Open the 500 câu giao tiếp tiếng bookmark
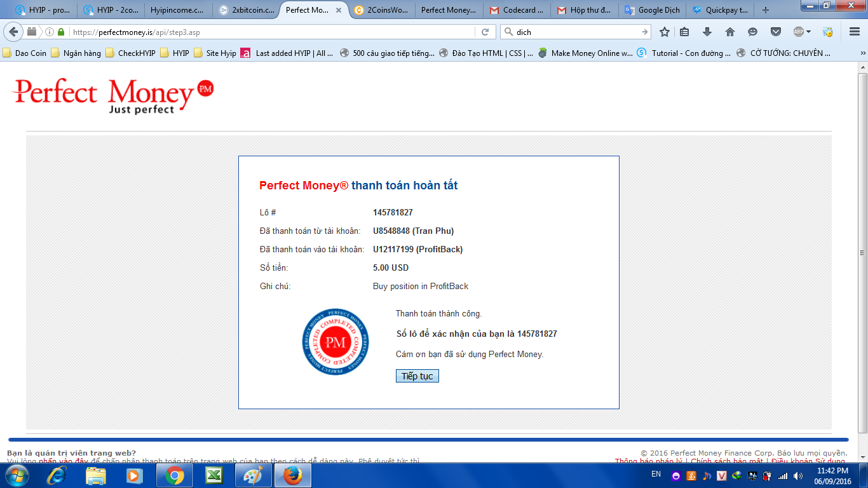 tap(388, 53)
